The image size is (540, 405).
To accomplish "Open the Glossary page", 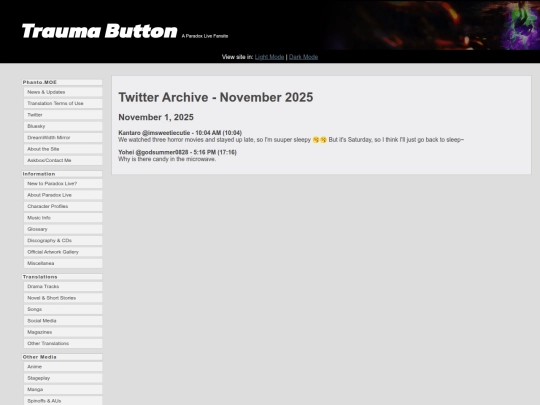I will click(63, 229).
